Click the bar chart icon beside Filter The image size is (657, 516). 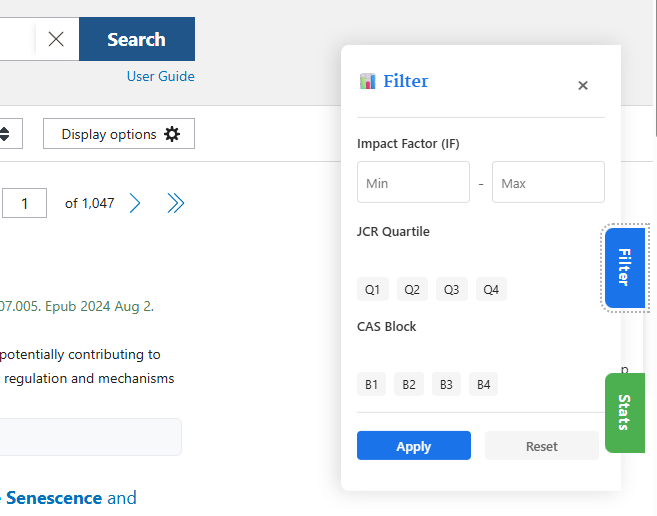[367, 81]
